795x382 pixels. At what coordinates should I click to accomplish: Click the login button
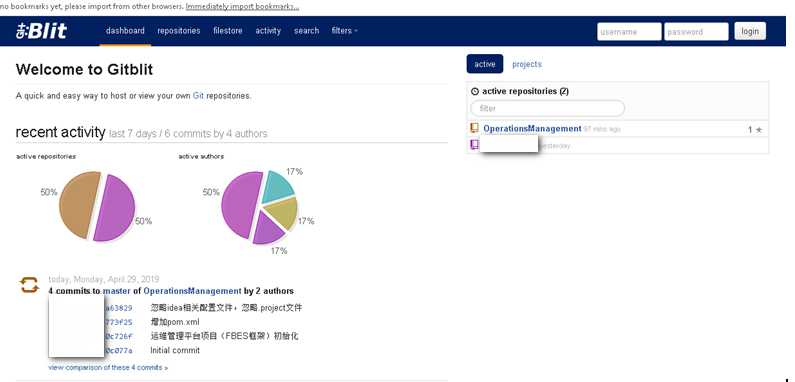[750, 31]
